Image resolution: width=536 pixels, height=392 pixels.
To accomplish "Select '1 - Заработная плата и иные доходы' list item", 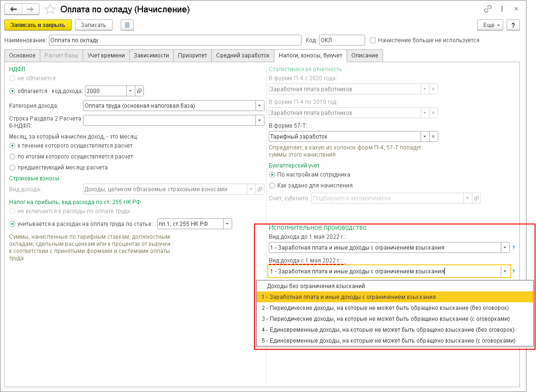I will point(395,297).
